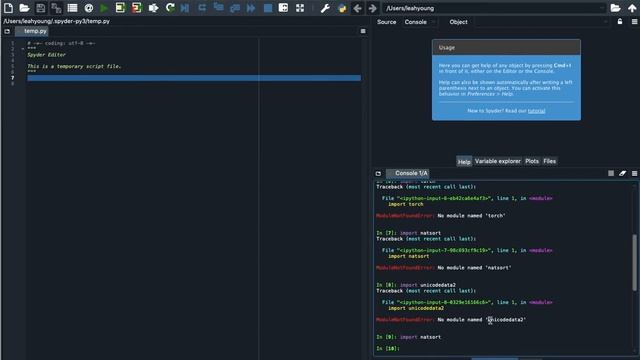Maximize the current pane

(283, 8)
